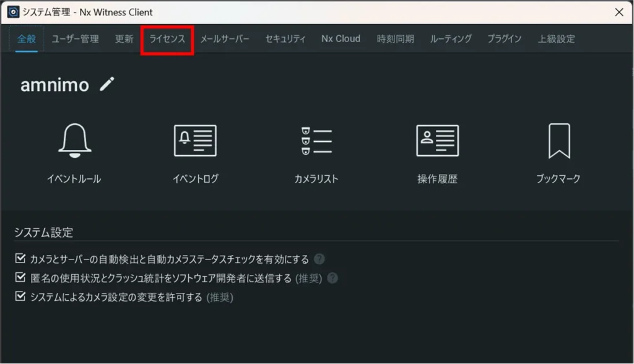
Task: Switch to the ライセンス (Licenses) tab
Action: pyautogui.click(x=167, y=39)
